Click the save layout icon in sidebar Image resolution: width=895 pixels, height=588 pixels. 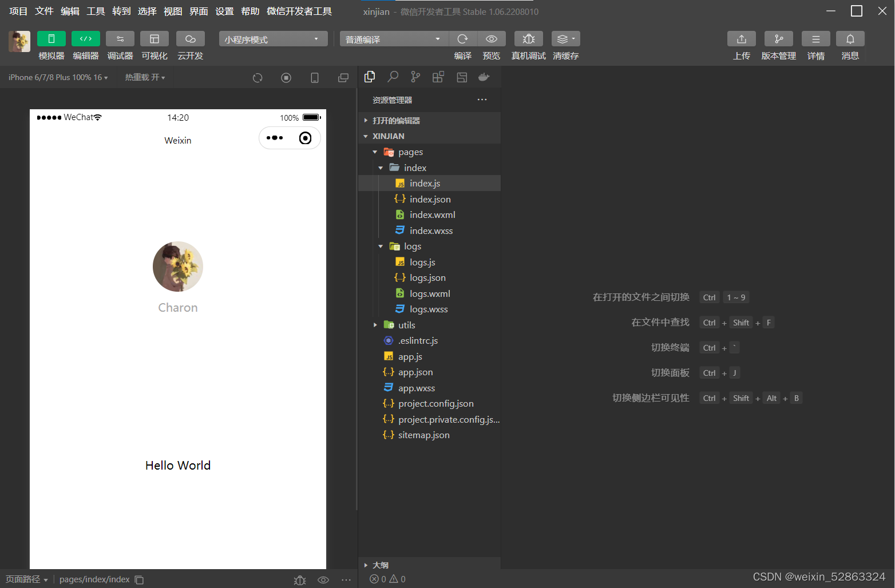pos(462,77)
